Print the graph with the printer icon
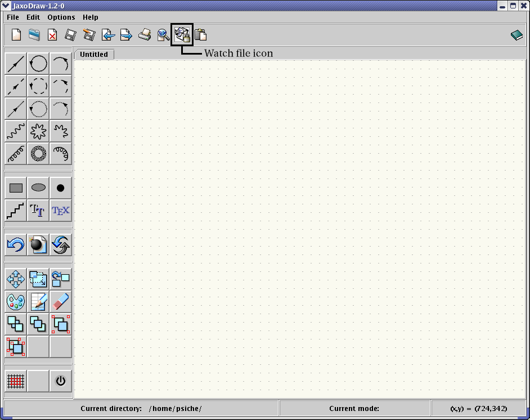The width and height of the screenshot is (530, 420). pos(145,35)
